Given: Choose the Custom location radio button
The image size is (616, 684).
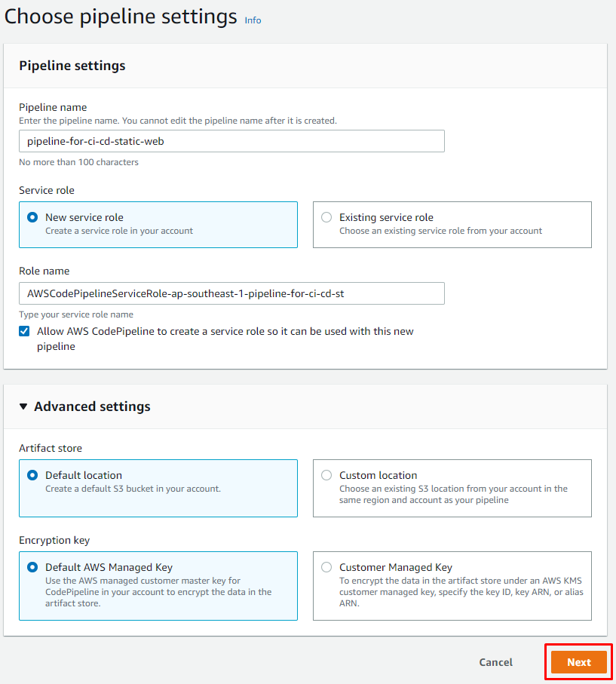Looking at the screenshot, I should [326, 475].
